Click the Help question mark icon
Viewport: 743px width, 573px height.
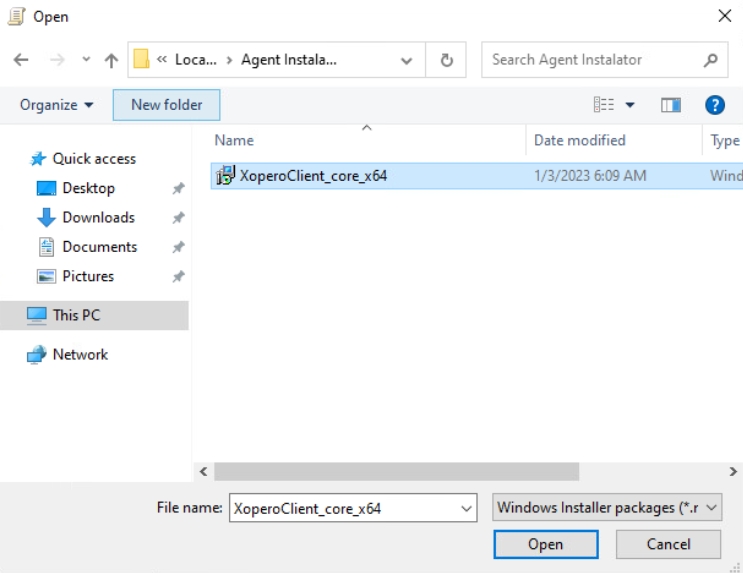tap(714, 105)
